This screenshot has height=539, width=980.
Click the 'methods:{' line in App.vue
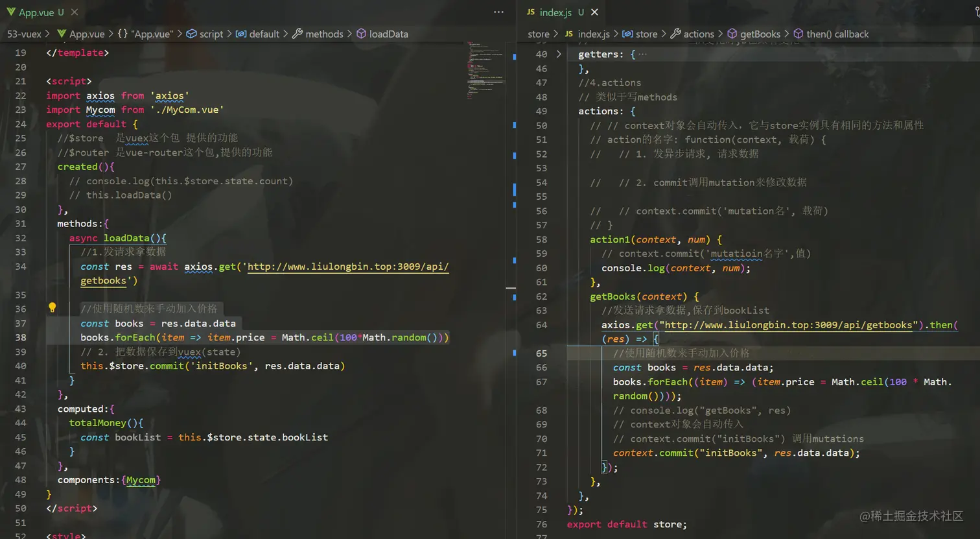pyautogui.click(x=83, y=224)
